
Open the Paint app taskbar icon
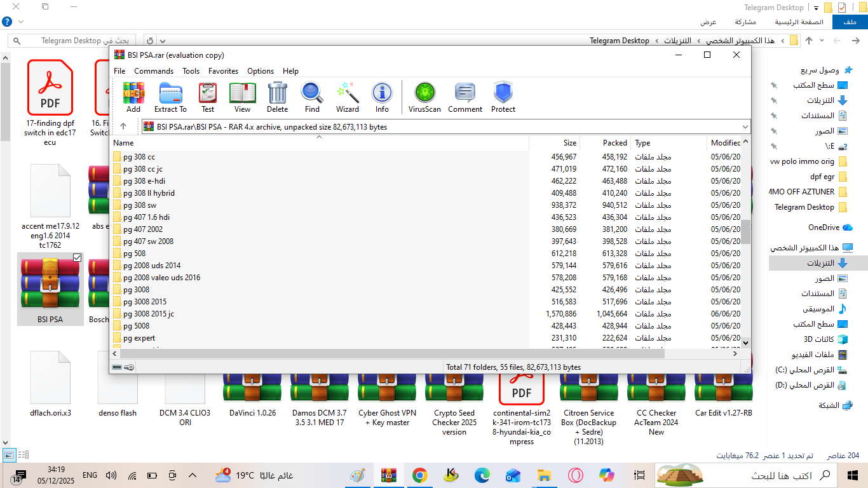[358, 475]
